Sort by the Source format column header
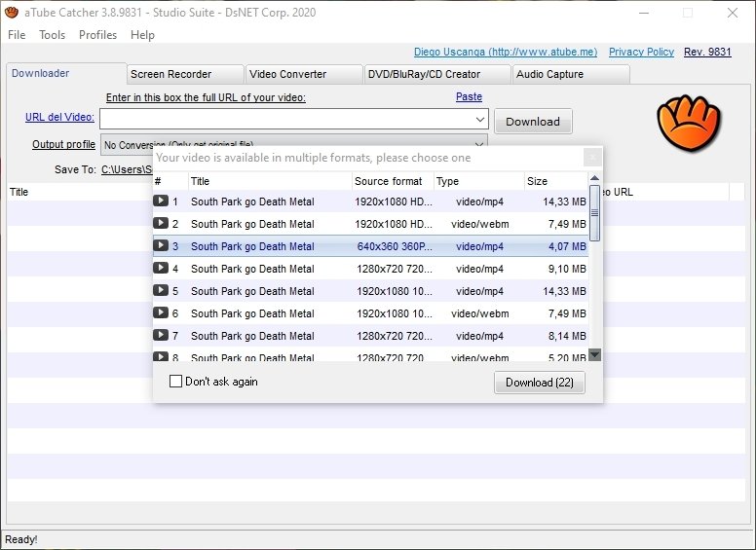Screen dimensions: 756x550 pyautogui.click(x=393, y=181)
